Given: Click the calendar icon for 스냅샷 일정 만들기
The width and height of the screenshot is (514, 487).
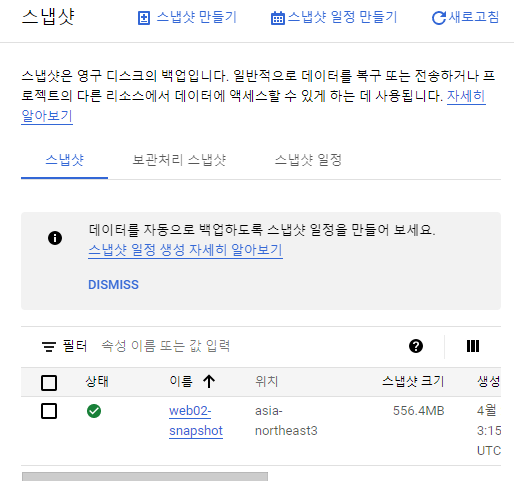Looking at the screenshot, I should [x=277, y=18].
